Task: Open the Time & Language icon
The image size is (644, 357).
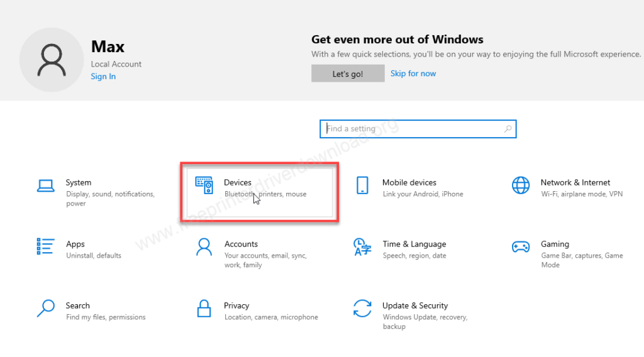Action: [x=362, y=246]
